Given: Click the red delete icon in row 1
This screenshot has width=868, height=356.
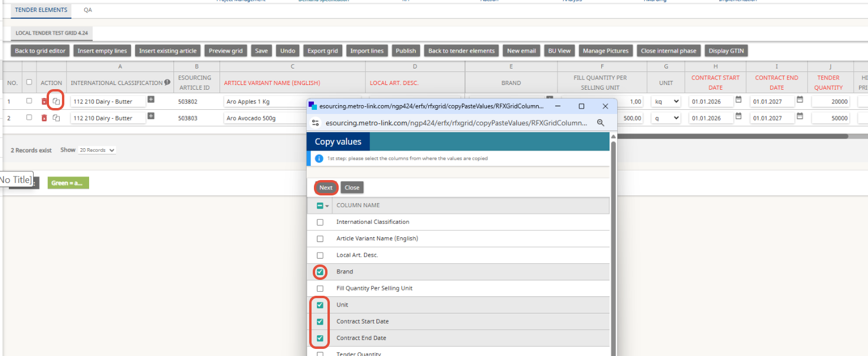Looking at the screenshot, I should click(44, 102).
